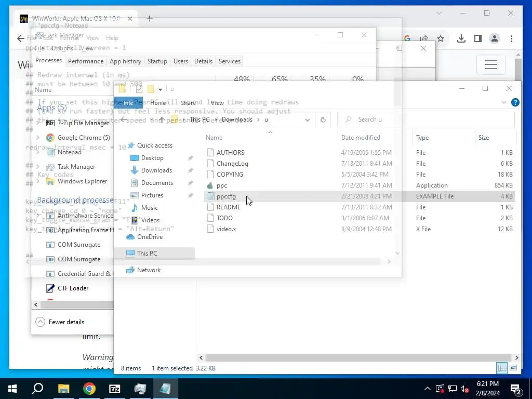Viewport: 532px width, 399px height.
Task: Open Chrome's side panel icon
Action: pyautogui.click(x=478, y=38)
